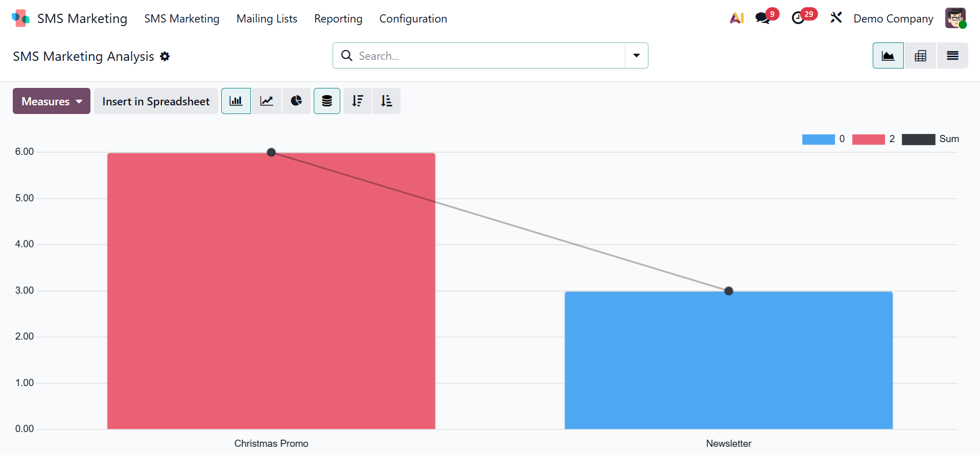
Task: Click the Demo Company switcher
Action: click(893, 19)
